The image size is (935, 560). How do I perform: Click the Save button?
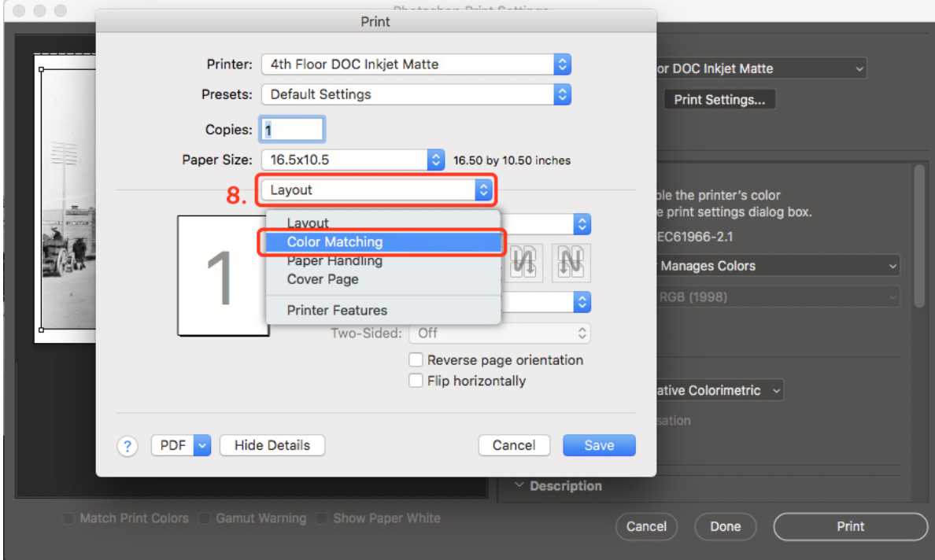click(599, 445)
